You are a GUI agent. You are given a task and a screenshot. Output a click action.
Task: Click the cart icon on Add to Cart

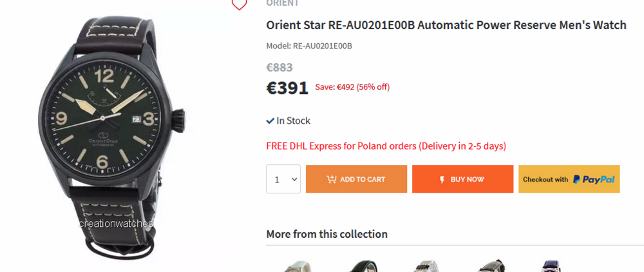[332, 179]
